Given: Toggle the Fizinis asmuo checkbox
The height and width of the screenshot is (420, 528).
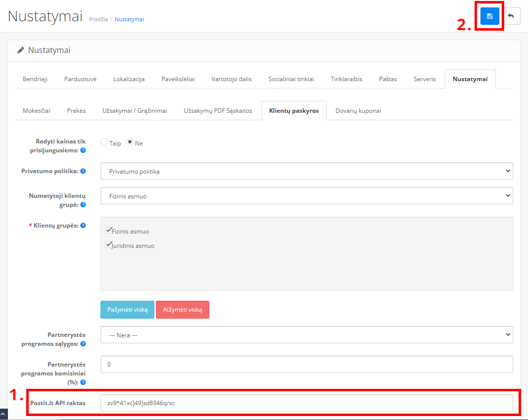Looking at the screenshot, I should coord(109,231).
